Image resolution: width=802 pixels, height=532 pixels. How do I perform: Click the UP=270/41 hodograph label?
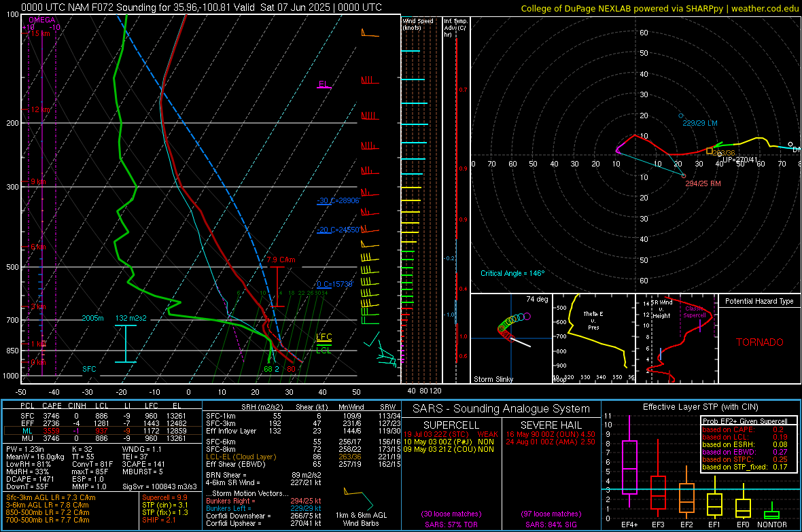point(739,160)
